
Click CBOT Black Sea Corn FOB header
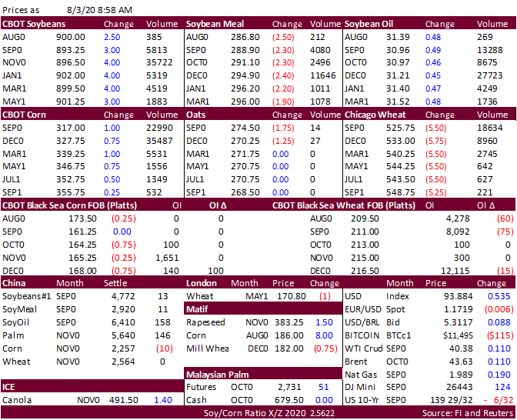69,205
